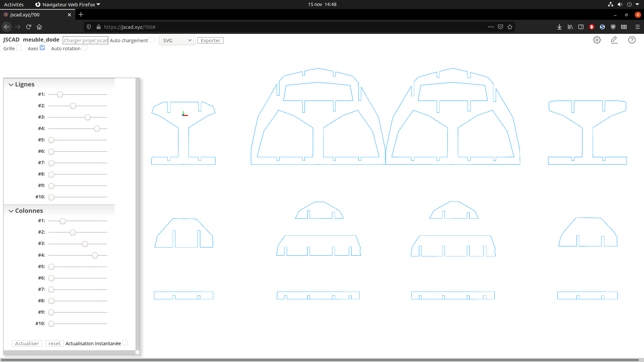Screen dimensions: 644x362
Task: Collapse the Colonnes section
Action: pyautogui.click(x=11, y=210)
